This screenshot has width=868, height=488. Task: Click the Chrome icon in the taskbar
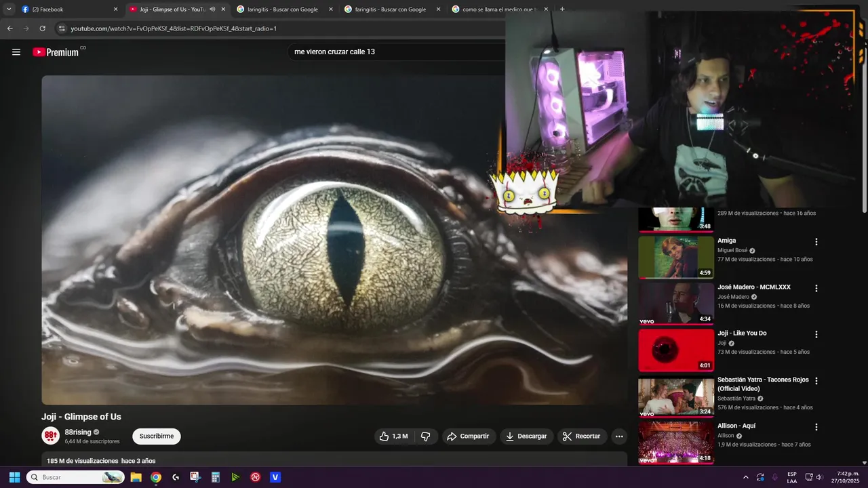tap(156, 477)
